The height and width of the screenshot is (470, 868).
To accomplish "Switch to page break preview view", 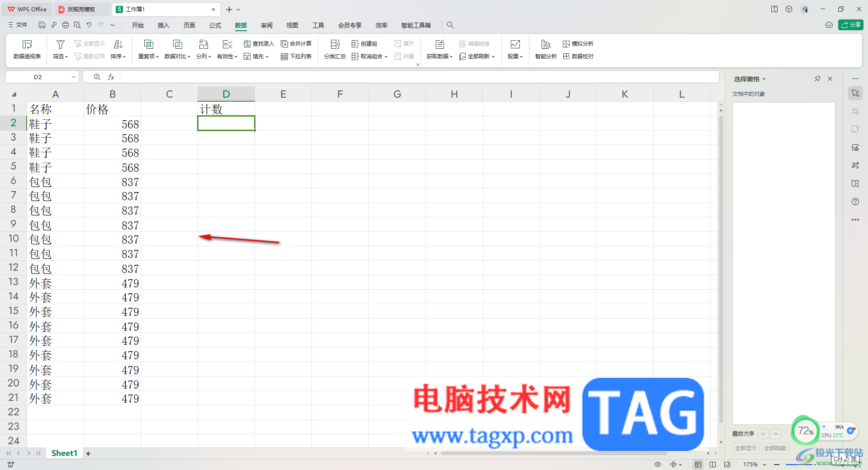I will coord(727,465).
